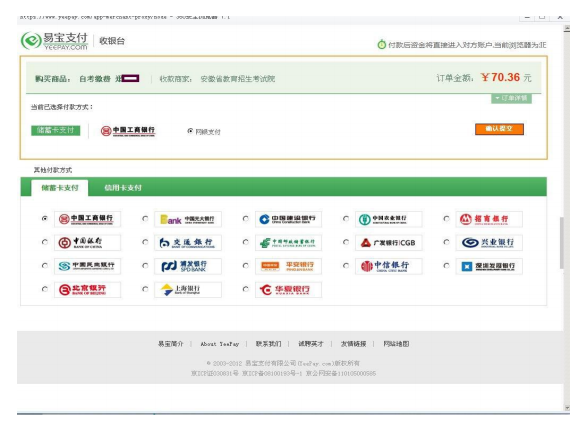Click Industrial Bank 兴业银行 logo
Image resolution: width=579 pixels, height=434 pixels.
[x=489, y=243]
